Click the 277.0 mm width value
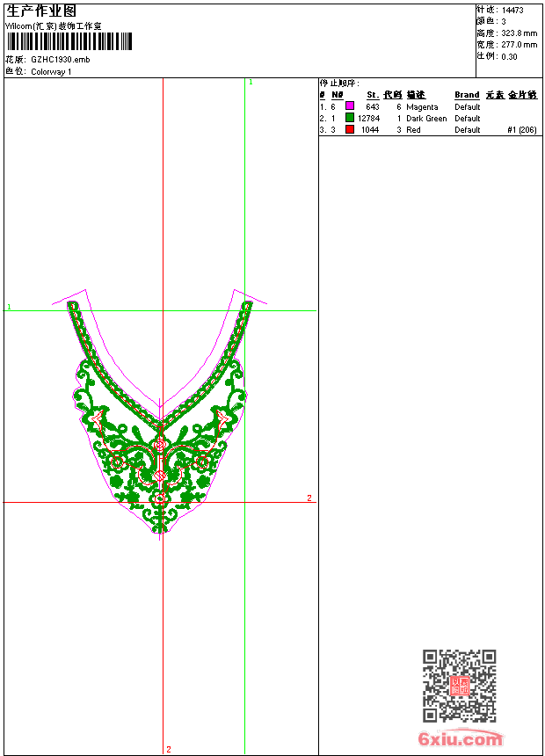 point(519,44)
